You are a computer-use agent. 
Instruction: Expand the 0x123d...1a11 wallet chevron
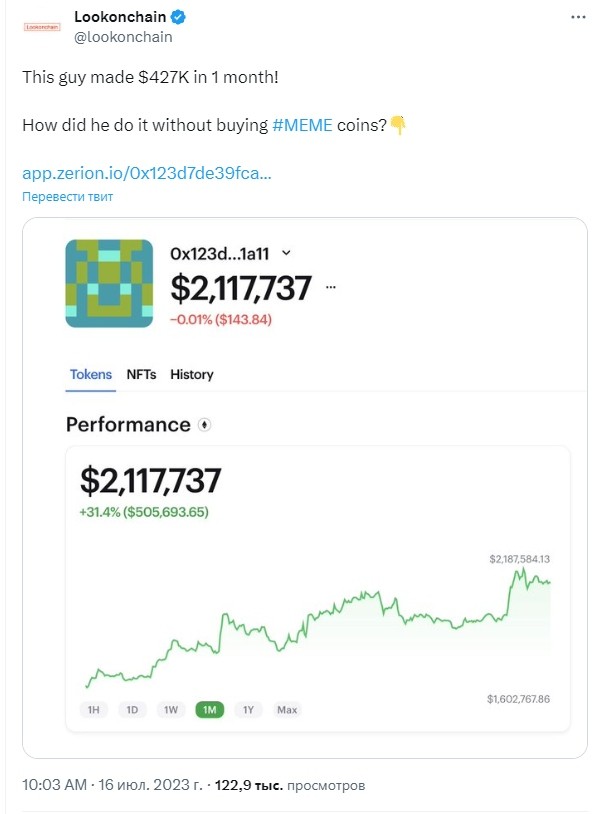coord(286,253)
